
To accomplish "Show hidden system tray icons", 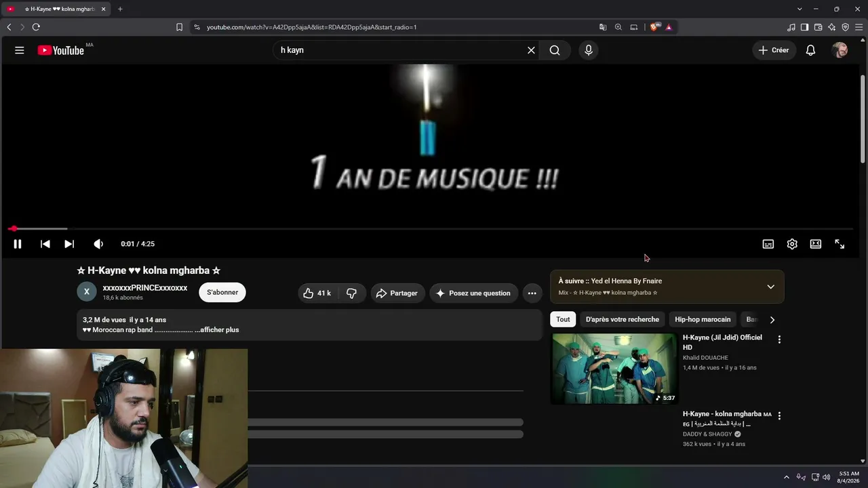I will (787, 477).
